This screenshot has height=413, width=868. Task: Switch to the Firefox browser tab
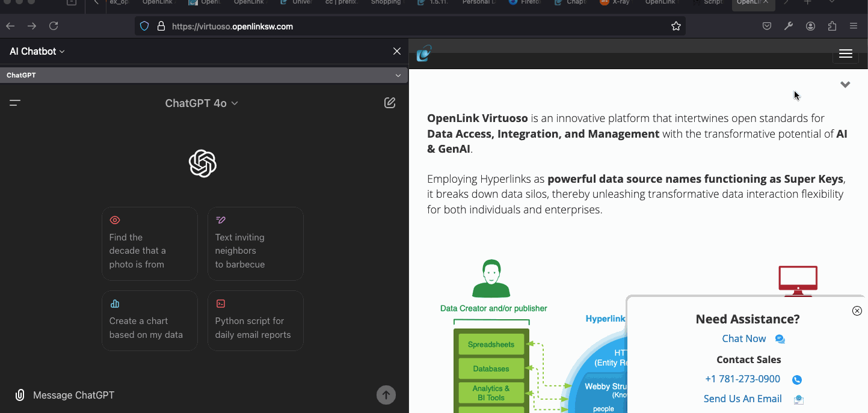point(525,3)
